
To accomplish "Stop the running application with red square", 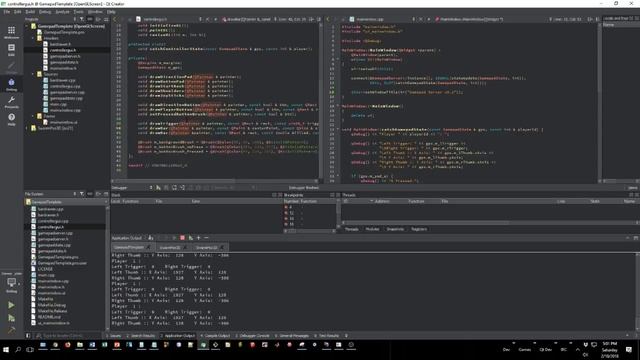I will tap(182, 238).
